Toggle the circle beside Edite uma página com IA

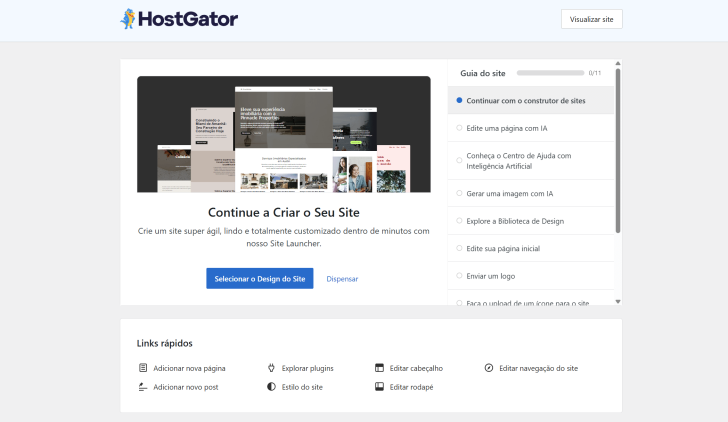(x=459, y=128)
